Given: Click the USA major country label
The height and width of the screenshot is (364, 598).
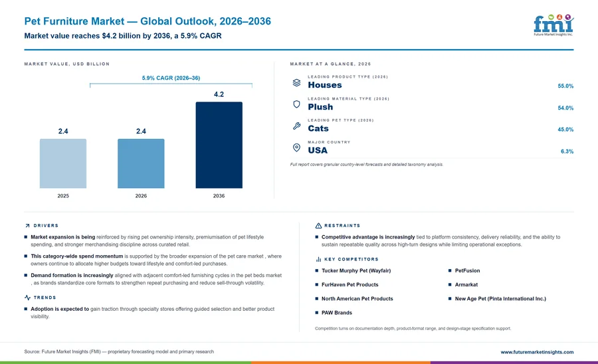Looking at the screenshot, I should click(318, 150).
